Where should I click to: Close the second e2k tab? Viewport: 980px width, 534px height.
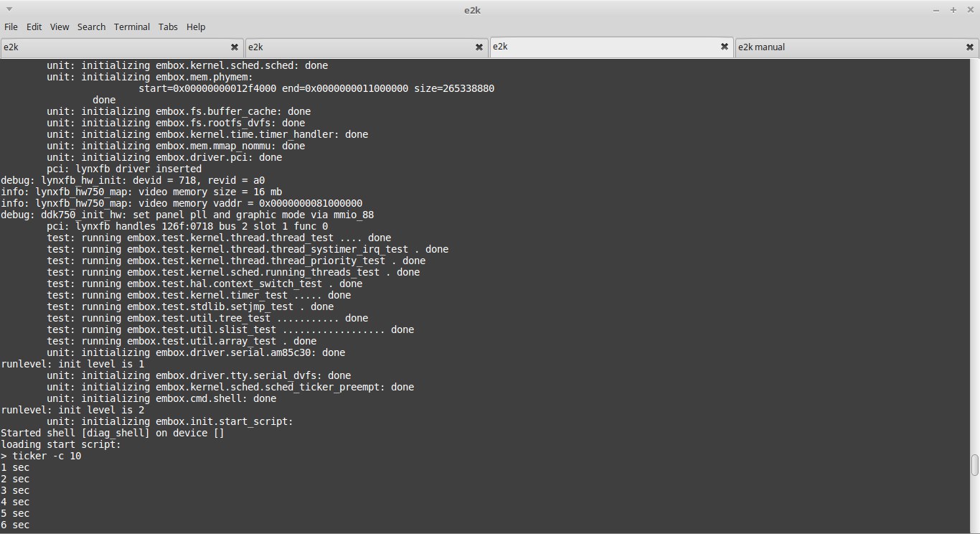click(x=479, y=47)
